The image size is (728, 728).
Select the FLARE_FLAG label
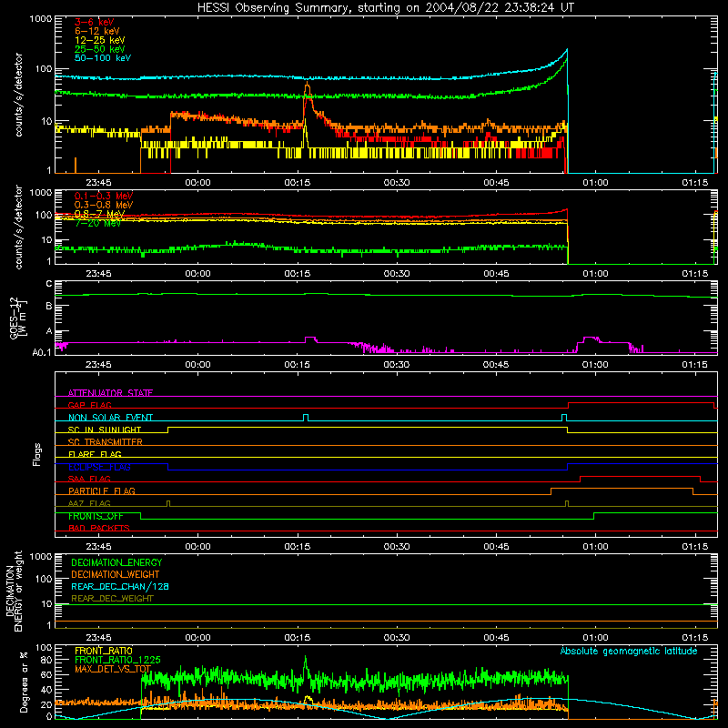(95, 454)
